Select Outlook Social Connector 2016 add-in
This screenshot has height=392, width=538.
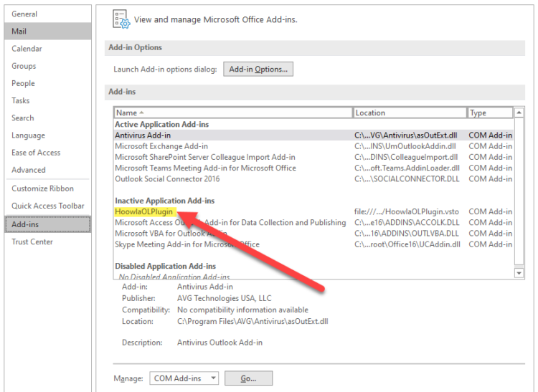click(167, 178)
